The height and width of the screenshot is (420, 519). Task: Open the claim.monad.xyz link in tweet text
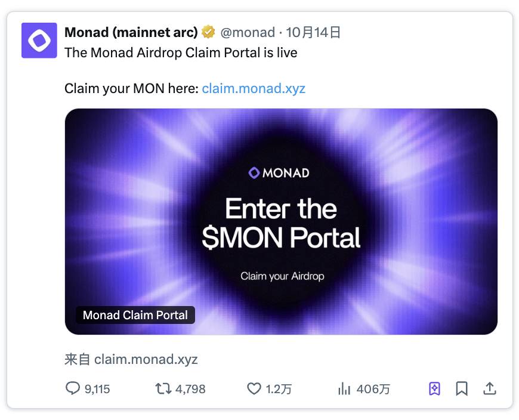pyautogui.click(x=253, y=88)
